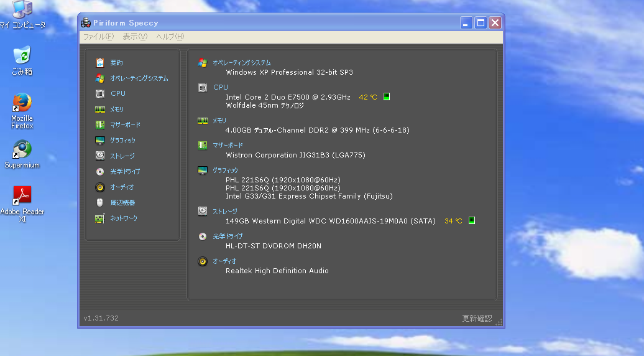Click the window resize grip at bottom-right corner
This screenshot has width=644, height=356.
click(x=499, y=322)
